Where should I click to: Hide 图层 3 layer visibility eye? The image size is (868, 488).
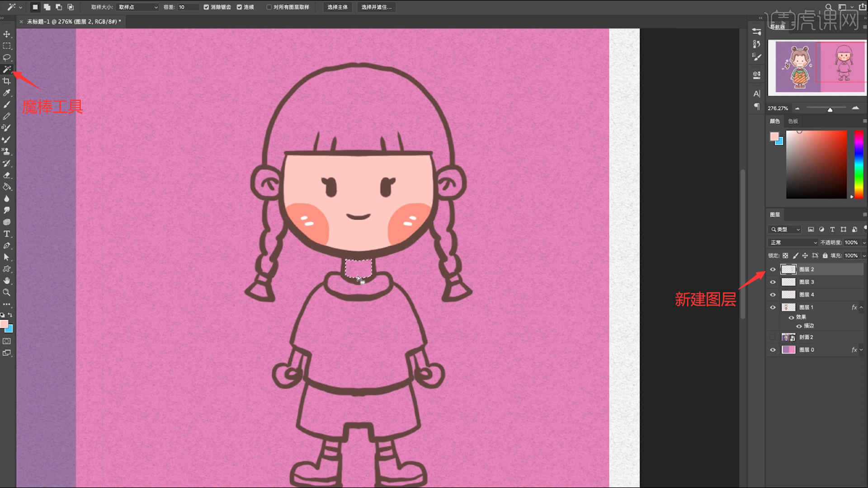point(773,282)
